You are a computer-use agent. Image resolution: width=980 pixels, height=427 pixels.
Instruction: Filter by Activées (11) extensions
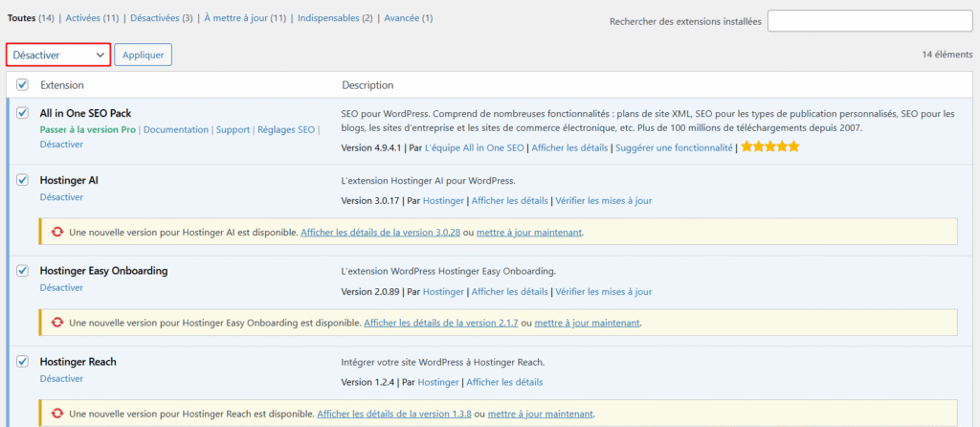(x=92, y=18)
